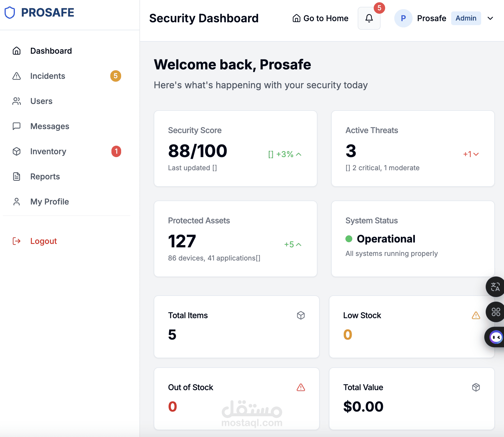Click the translate floating icon
This screenshot has height=437, width=504.
tap(495, 287)
